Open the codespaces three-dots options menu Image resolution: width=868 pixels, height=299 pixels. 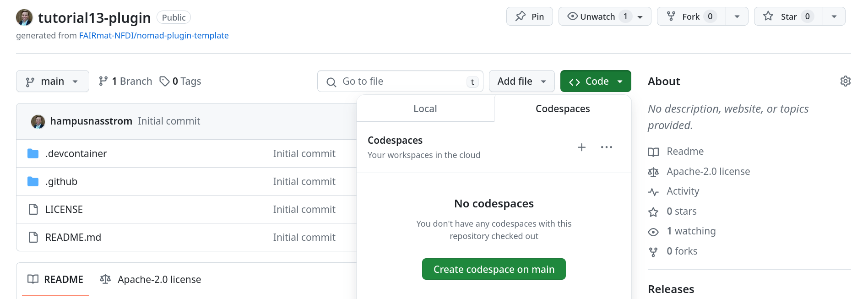(606, 147)
